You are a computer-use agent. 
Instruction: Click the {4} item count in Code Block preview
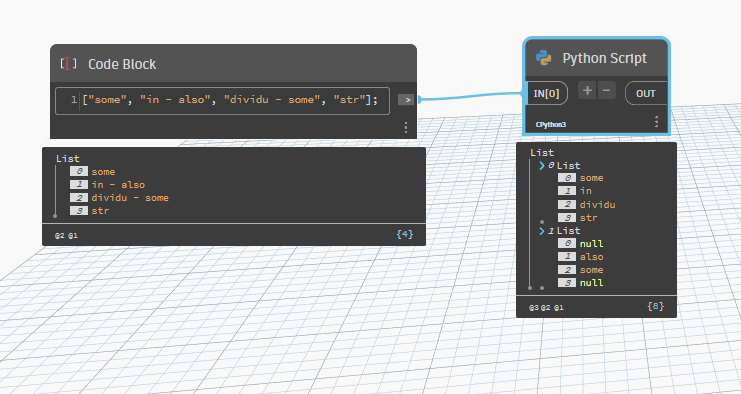pos(405,234)
